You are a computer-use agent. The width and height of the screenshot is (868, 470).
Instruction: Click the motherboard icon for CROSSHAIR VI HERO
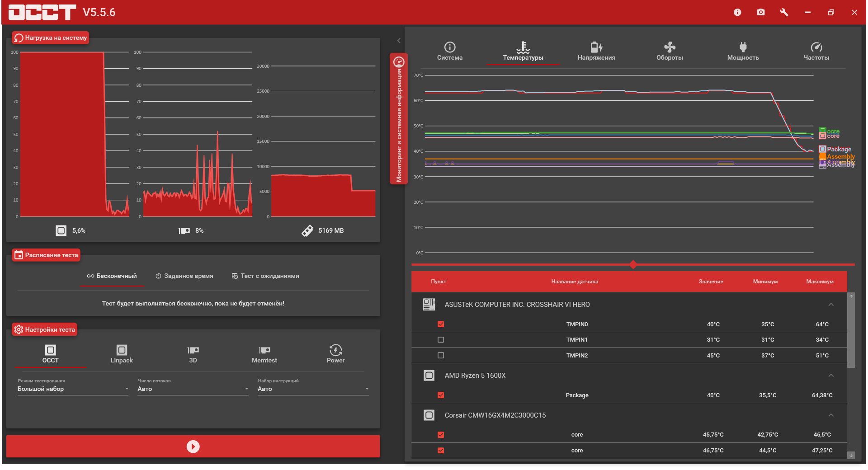(x=429, y=305)
